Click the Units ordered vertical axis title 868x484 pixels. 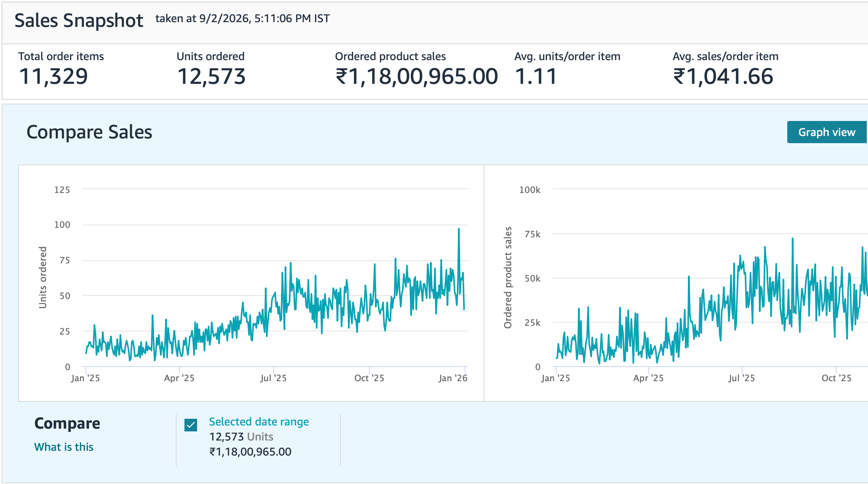coord(43,278)
